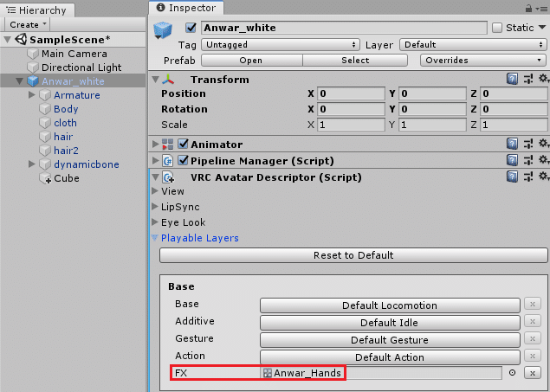Click the Anwar_white prefab cube icon in Hierarchy
The width and height of the screenshot is (550, 392).
(x=33, y=81)
